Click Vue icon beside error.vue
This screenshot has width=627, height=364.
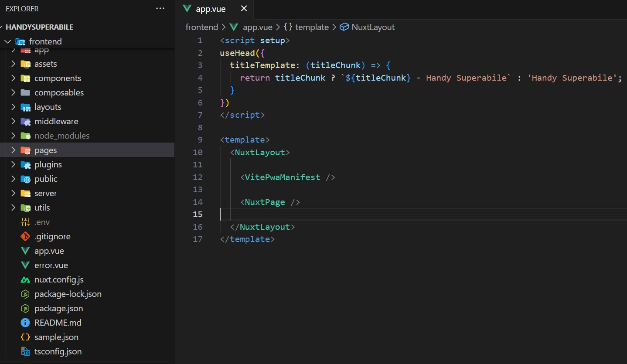pos(25,265)
